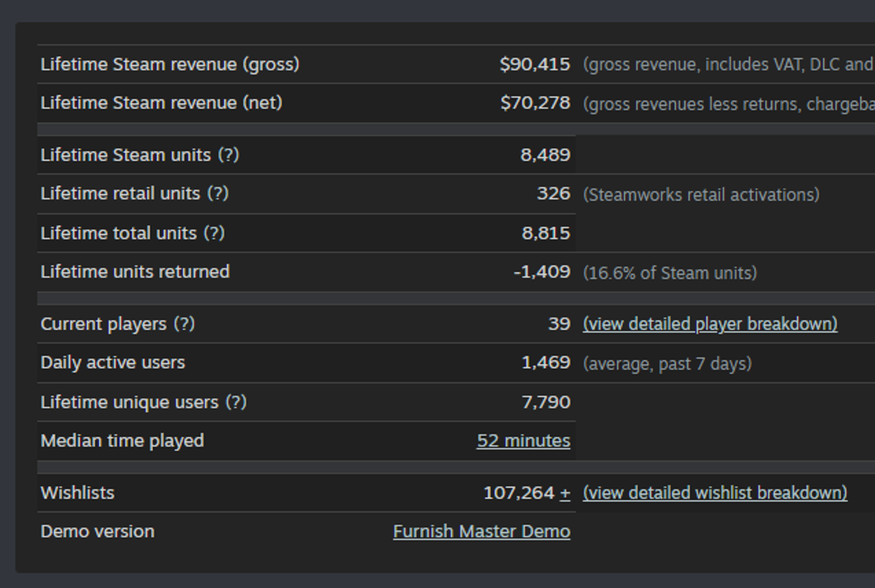
Task: Click the Lifetime unique users help (?) icon
Action: tap(236, 402)
